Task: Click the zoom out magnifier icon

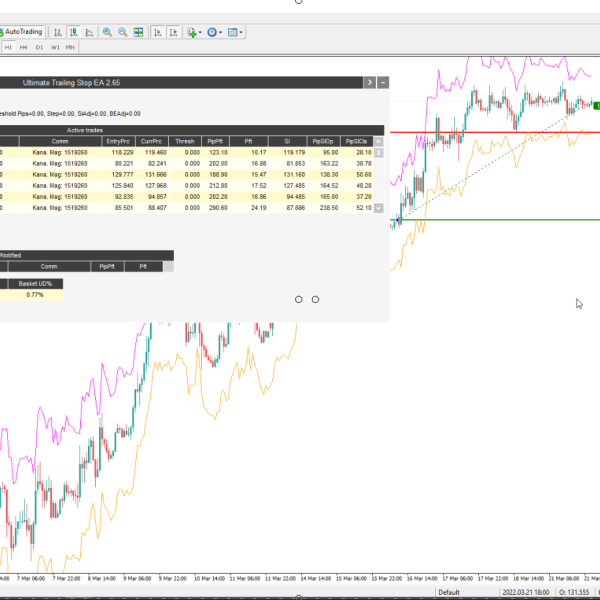Action: click(x=123, y=32)
